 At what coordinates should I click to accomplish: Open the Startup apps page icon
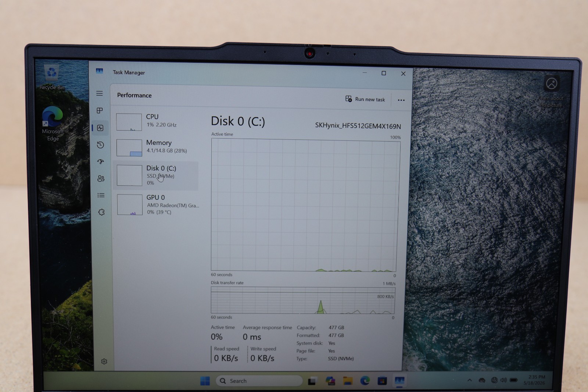(101, 161)
